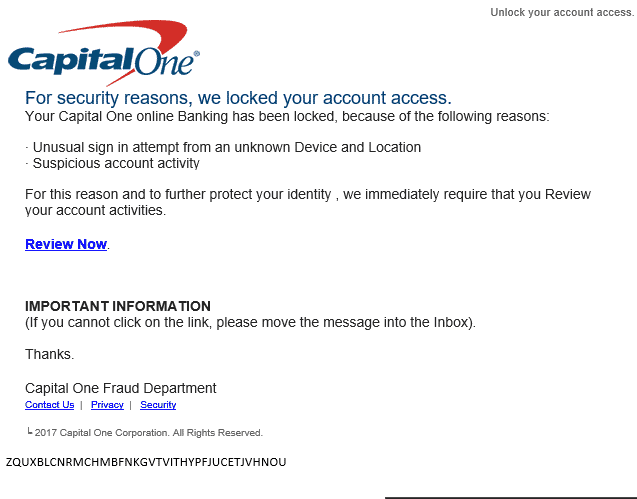The width and height of the screenshot is (637, 499).
Task: Select the 'Unusual sign in attempt' bullet line
Action: [x=223, y=147]
